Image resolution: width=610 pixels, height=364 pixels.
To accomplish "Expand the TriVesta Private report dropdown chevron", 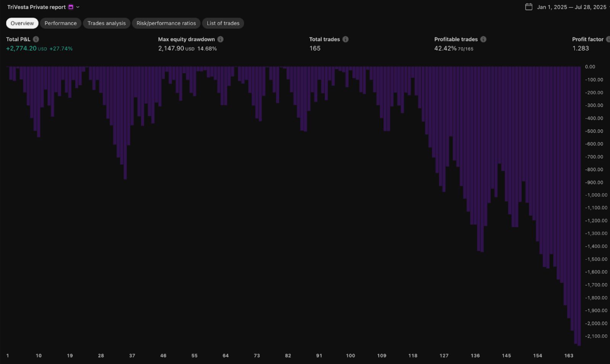I will pos(78,7).
